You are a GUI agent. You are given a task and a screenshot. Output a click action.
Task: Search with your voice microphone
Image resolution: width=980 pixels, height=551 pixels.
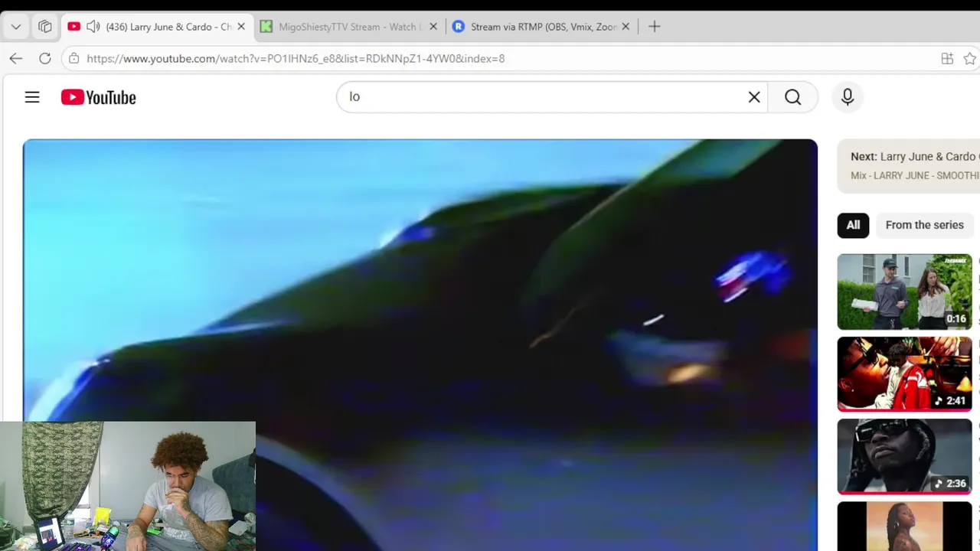(x=848, y=97)
